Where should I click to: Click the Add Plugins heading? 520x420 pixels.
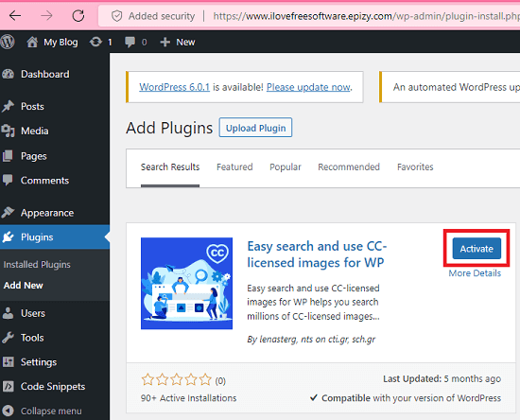click(169, 128)
